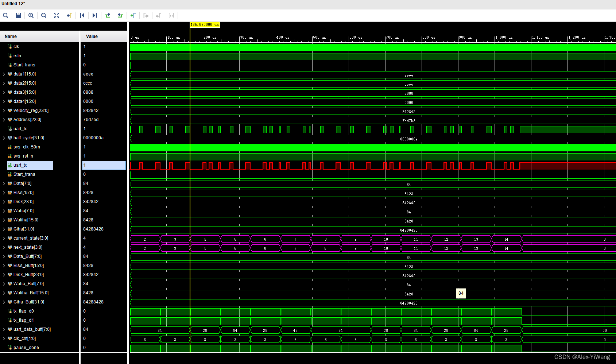
Task: Jump to Last Time using toolbar icon
Action: click(94, 15)
